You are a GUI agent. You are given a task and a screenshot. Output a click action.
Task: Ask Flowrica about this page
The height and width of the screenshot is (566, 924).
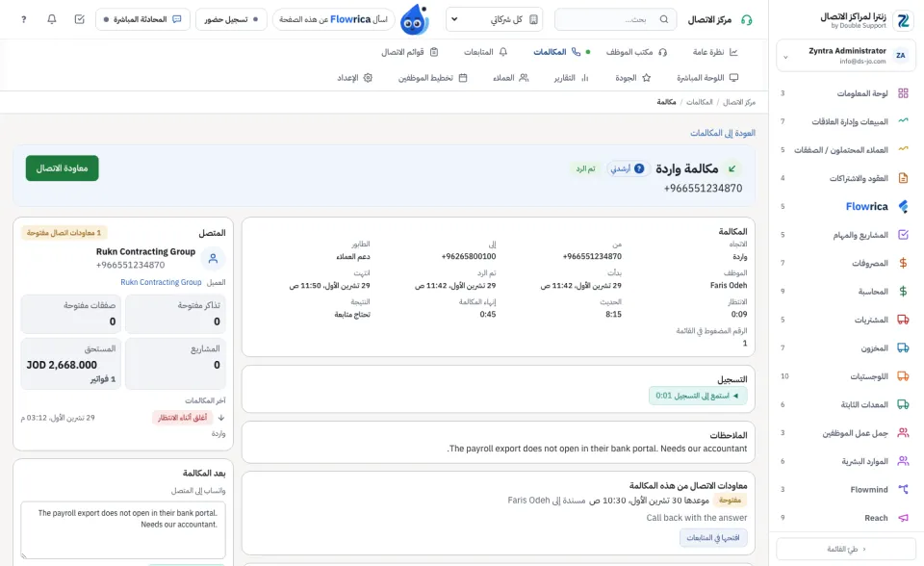334,19
